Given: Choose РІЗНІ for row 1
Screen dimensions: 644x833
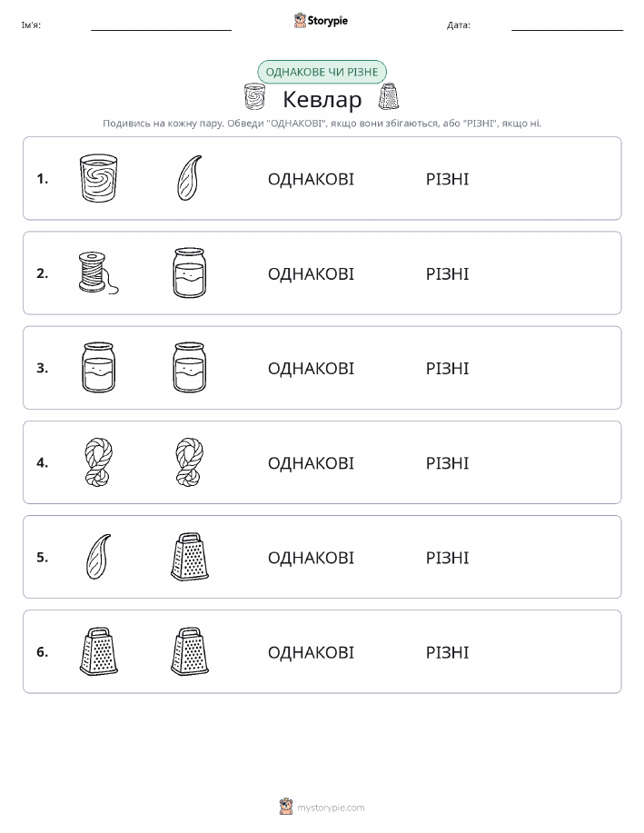Looking at the screenshot, I should [448, 179].
